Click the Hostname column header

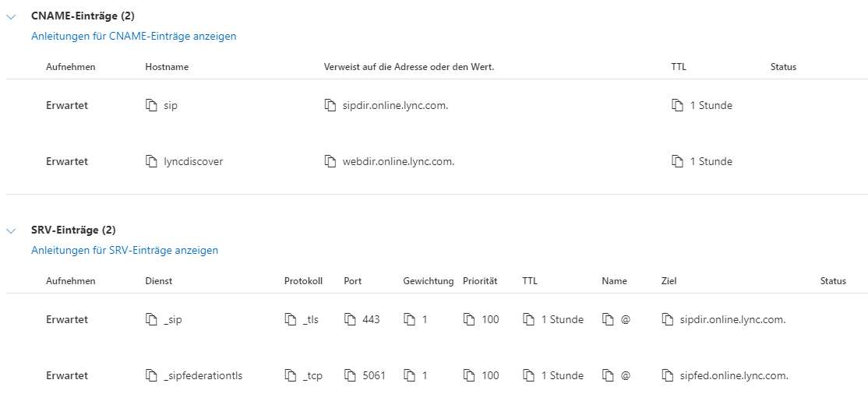tap(167, 67)
